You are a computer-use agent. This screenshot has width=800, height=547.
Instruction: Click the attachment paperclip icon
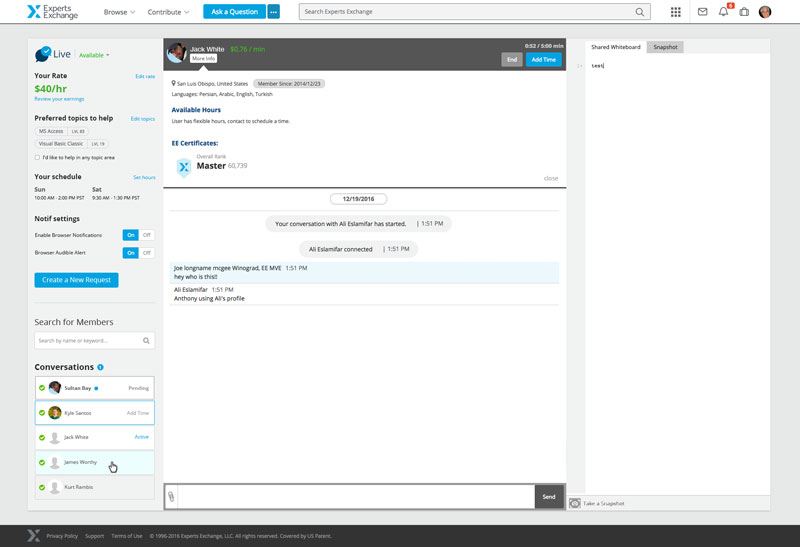tap(171, 496)
